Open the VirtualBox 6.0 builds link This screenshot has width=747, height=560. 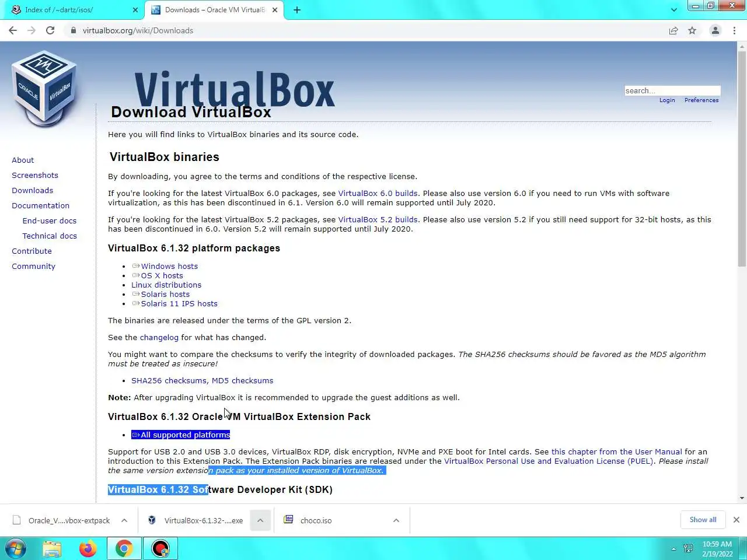[x=378, y=193]
